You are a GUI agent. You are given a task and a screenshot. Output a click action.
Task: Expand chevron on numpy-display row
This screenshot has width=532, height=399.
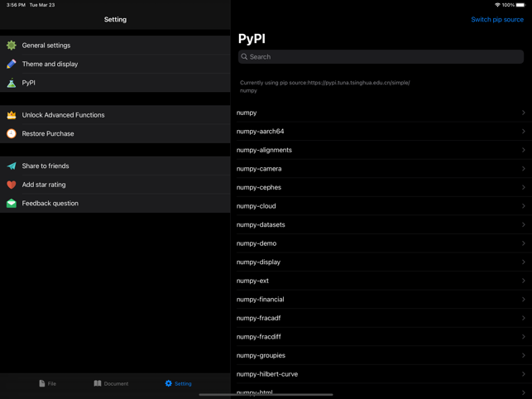524,262
